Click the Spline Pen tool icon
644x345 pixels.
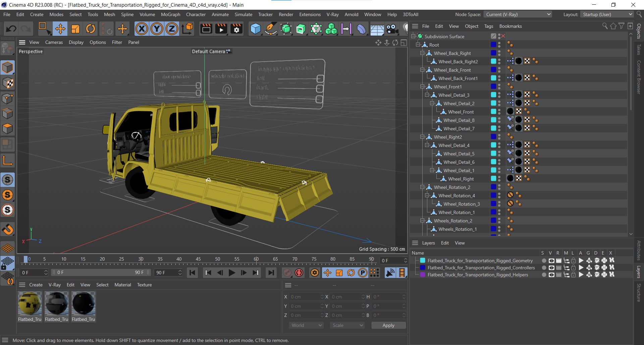pyautogui.click(x=270, y=29)
